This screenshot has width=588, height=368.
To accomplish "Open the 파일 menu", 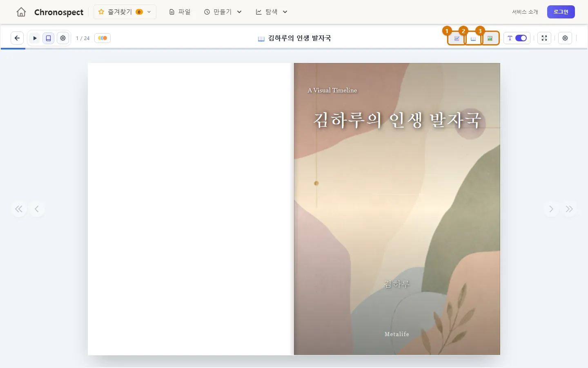I will pos(180,12).
